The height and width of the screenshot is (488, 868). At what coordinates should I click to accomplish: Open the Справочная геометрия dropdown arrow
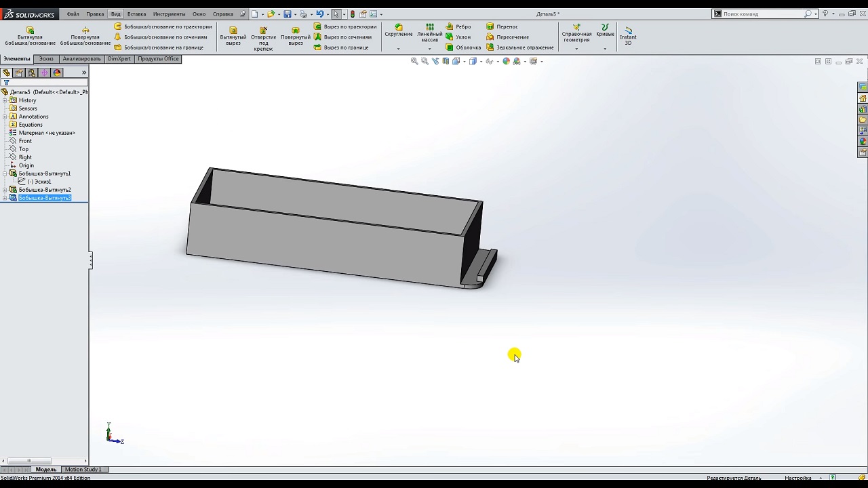[576, 49]
